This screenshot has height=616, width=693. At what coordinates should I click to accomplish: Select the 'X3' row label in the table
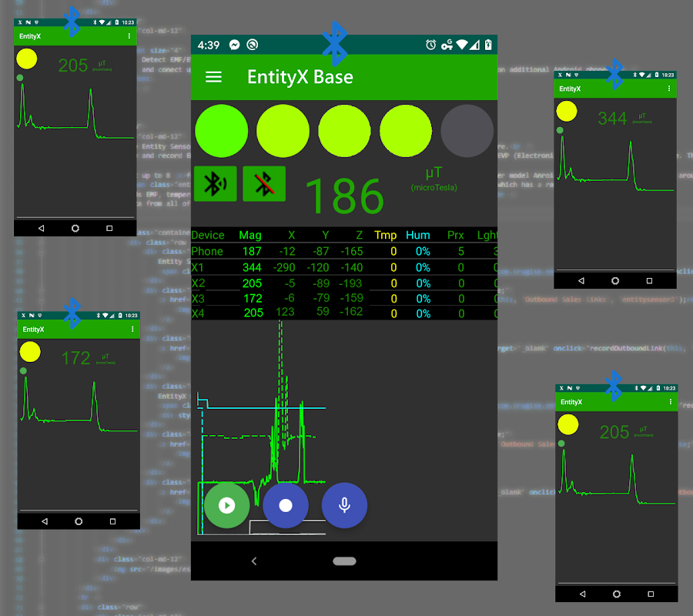199,299
